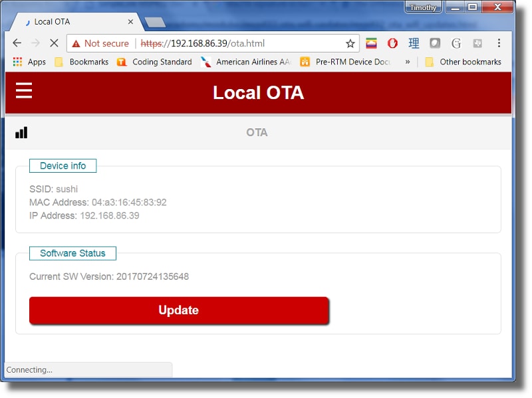Click the blue kanji extension icon
The image size is (532, 398).
coord(414,43)
